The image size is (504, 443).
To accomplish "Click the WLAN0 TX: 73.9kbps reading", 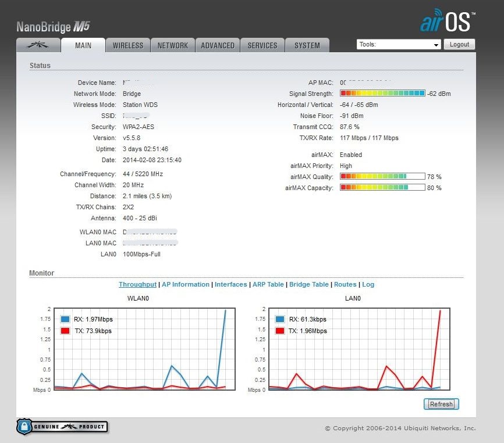I will pos(93,331).
